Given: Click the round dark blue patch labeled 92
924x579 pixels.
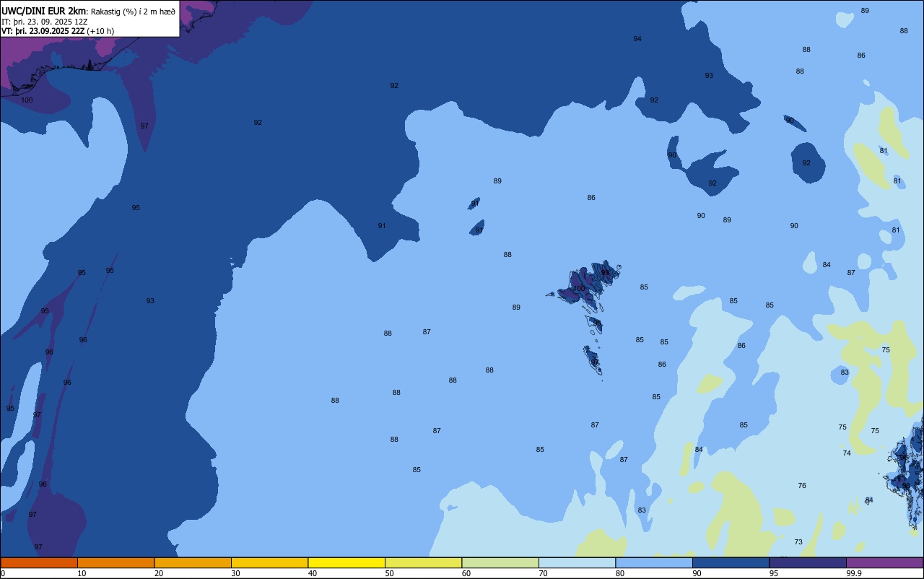Looking at the screenshot, I should [808, 162].
